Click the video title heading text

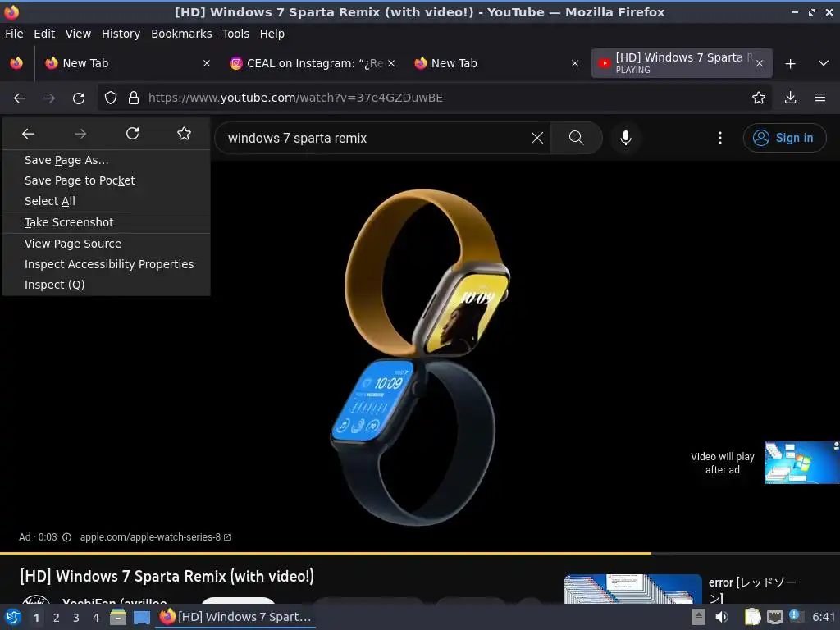pyautogui.click(x=167, y=577)
